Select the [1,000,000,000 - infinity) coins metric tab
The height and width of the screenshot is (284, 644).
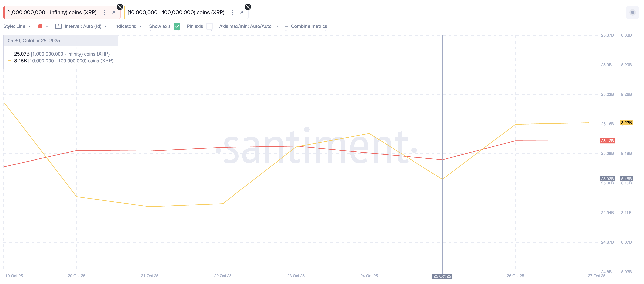52,12
